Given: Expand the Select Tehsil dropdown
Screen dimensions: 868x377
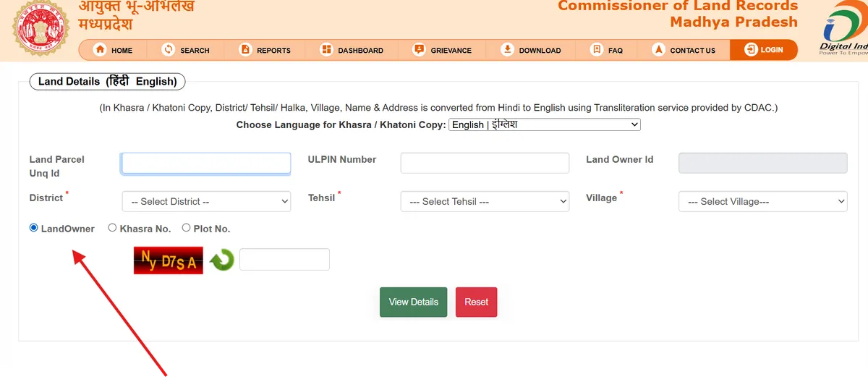Looking at the screenshot, I should pyautogui.click(x=485, y=201).
